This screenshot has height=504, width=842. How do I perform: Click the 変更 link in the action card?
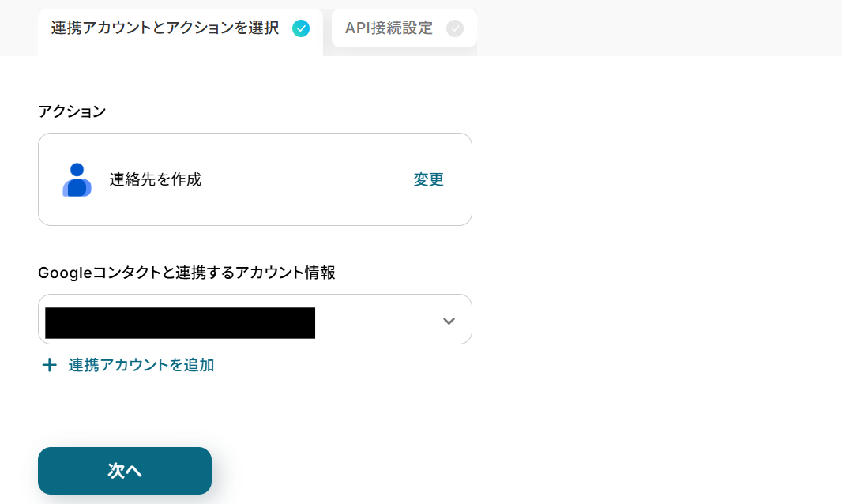(x=428, y=179)
